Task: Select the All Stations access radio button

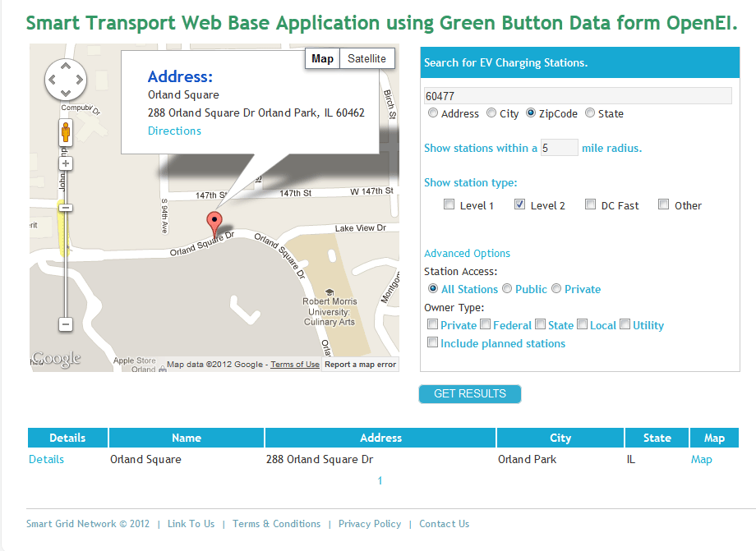Action: tap(433, 288)
